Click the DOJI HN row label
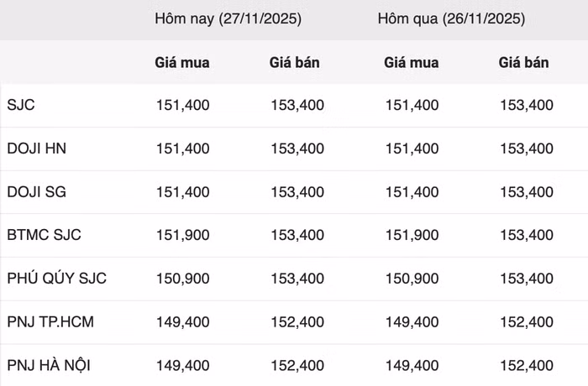The height and width of the screenshot is (386, 588). click(36, 149)
